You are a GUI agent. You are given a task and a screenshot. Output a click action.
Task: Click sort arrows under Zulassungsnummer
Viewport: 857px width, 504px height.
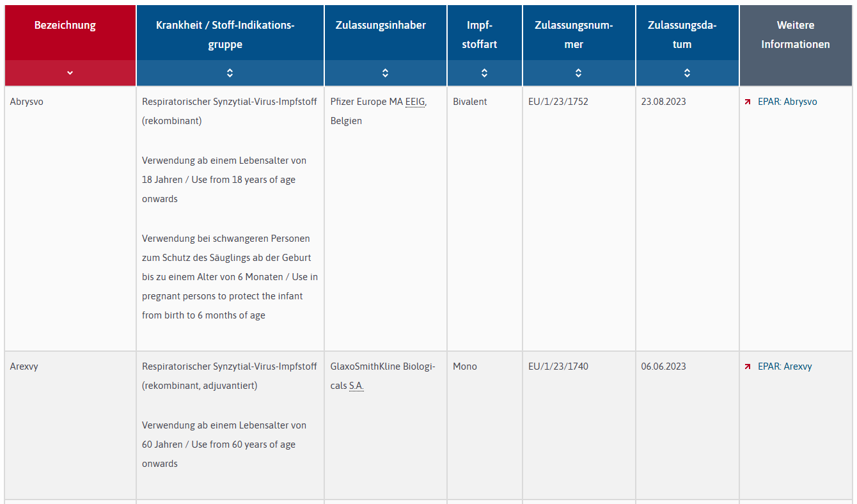578,73
